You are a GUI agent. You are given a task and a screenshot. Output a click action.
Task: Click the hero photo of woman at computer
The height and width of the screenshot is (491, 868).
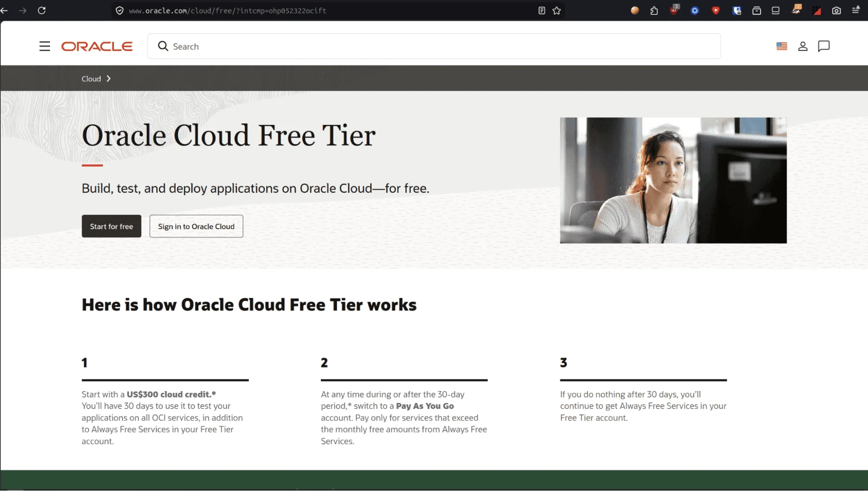[x=673, y=180]
